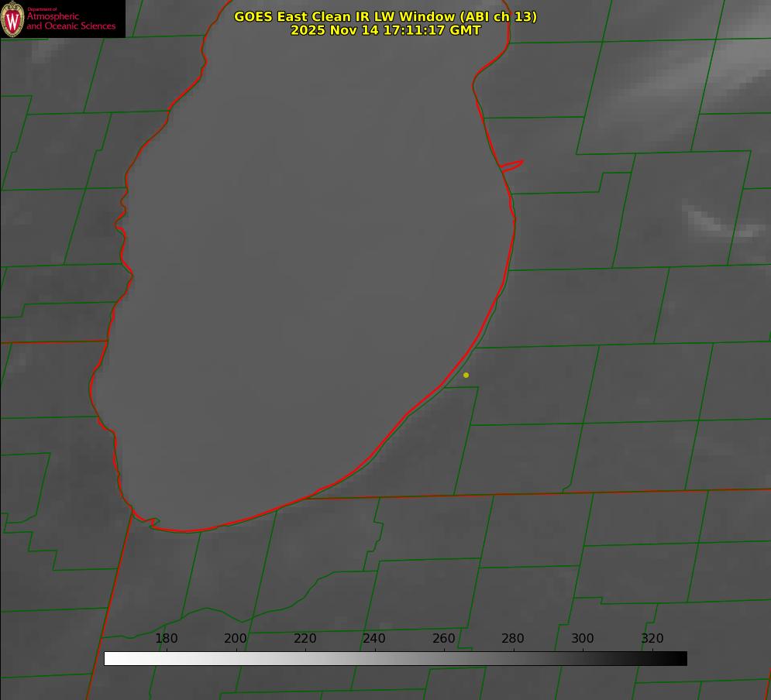The width and height of the screenshot is (771, 700).
Task: Click the 300 colorbar tick label
Action: point(583,639)
